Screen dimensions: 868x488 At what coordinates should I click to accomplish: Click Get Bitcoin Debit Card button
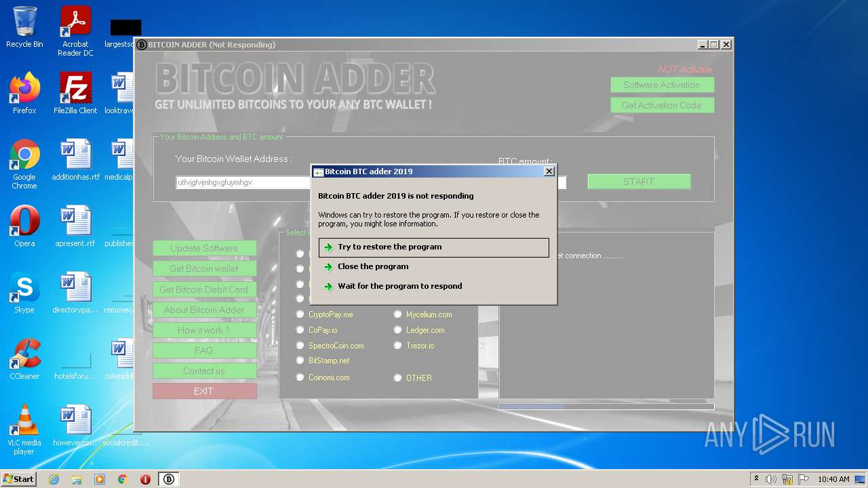204,289
